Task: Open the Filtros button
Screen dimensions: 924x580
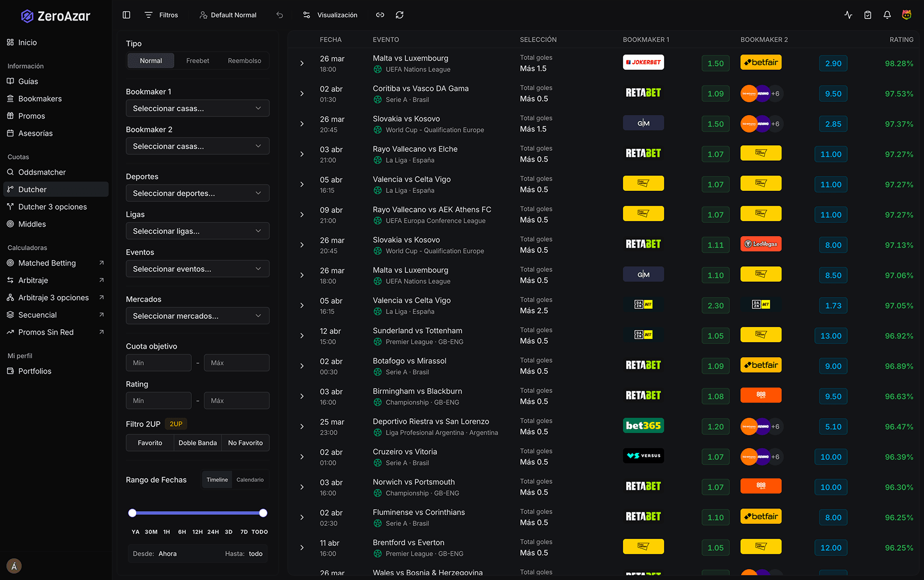Action: [162, 15]
